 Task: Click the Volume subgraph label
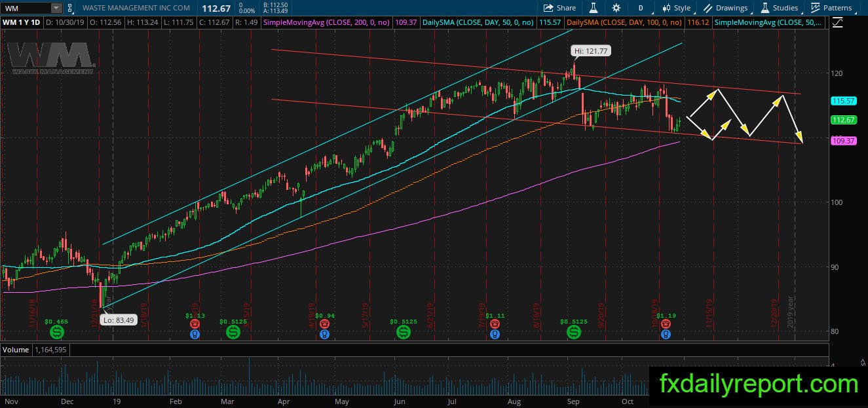tap(16, 350)
